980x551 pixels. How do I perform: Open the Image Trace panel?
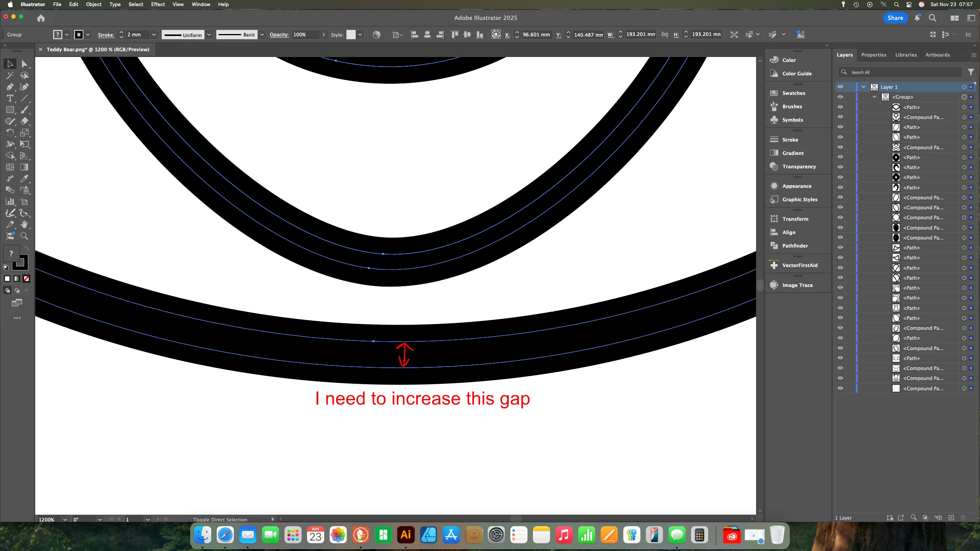797,285
